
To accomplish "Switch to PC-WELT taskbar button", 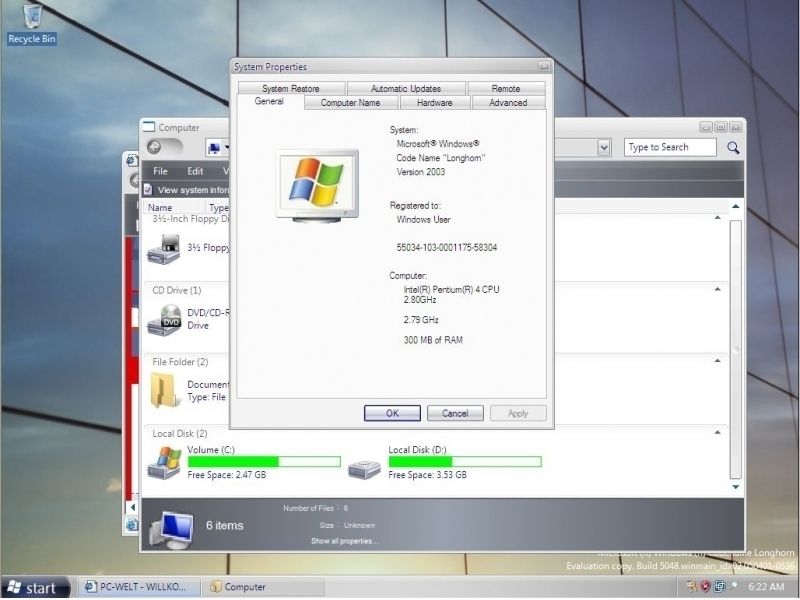I will point(138,587).
